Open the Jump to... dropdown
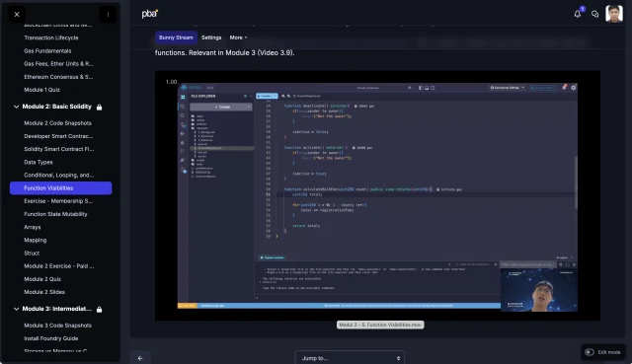 (350, 358)
